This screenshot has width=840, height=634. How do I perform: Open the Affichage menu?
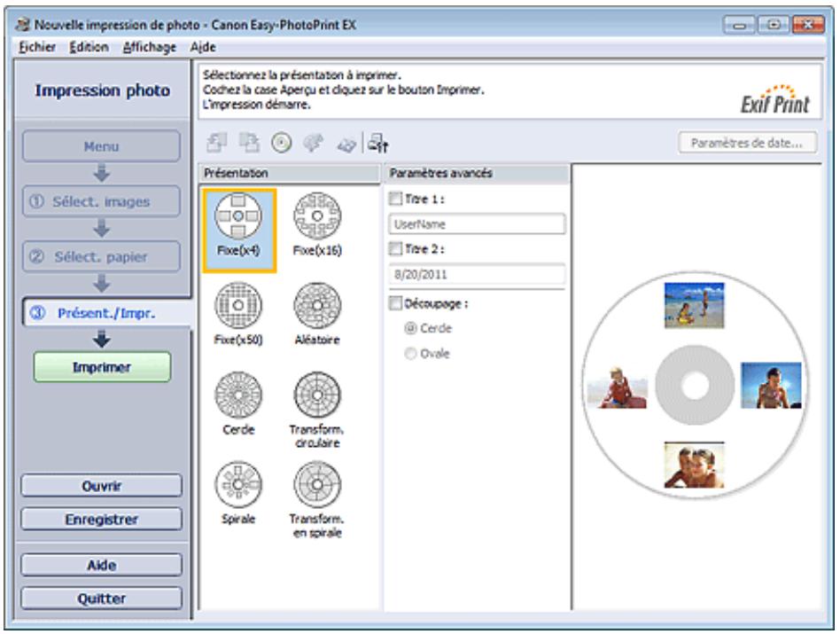[x=150, y=47]
